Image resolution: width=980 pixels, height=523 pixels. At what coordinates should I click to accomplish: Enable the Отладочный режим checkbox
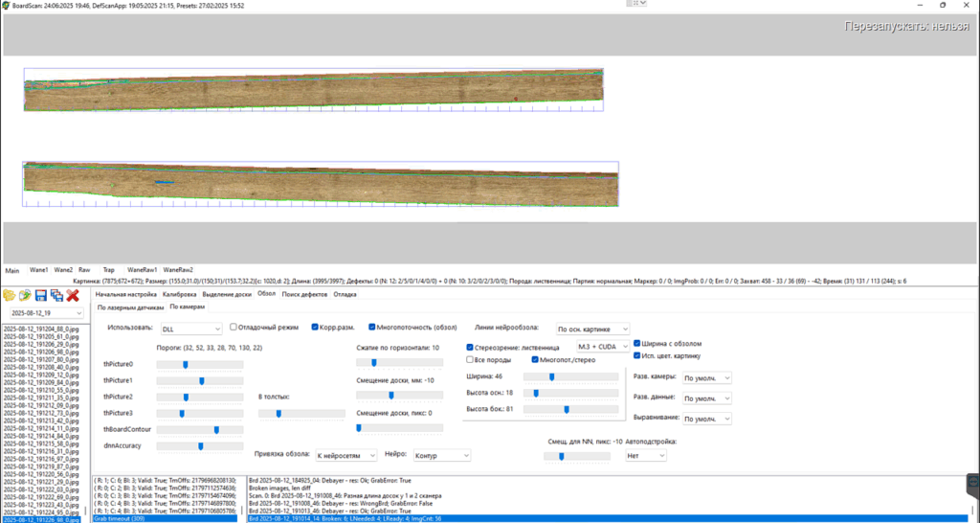[234, 327]
